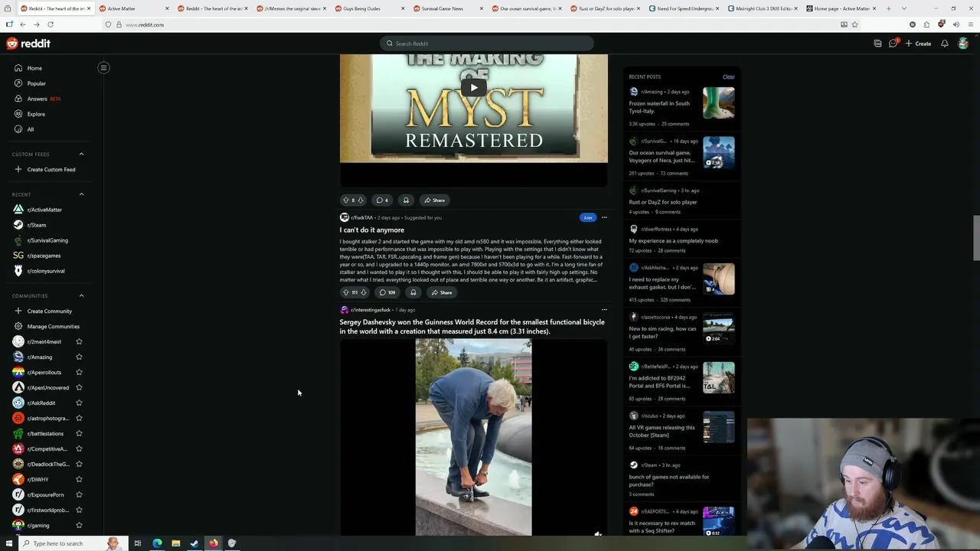This screenshot has width=980, height=551.
Task: Open the 109 comments of stalker post
Action: pos(387,292)
